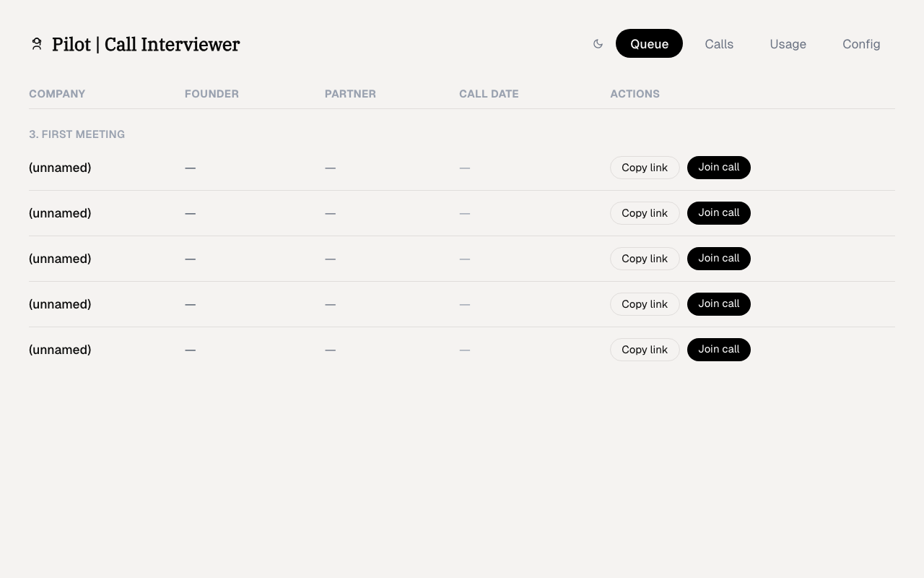Click the Pilot person logo icon
The image size is (924, 578).
(37, 43)
